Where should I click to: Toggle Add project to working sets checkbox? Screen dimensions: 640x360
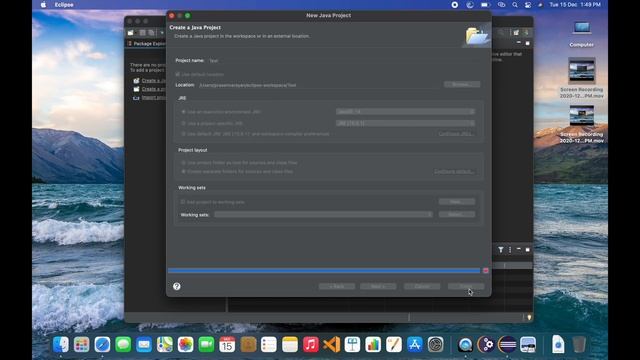[183, 202]
